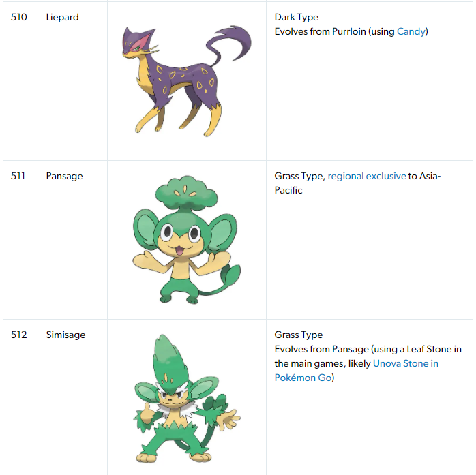Click the Grass Type text for Simisage
The height and width of the screenshot is (475, 476).
(x=299, y=335)
